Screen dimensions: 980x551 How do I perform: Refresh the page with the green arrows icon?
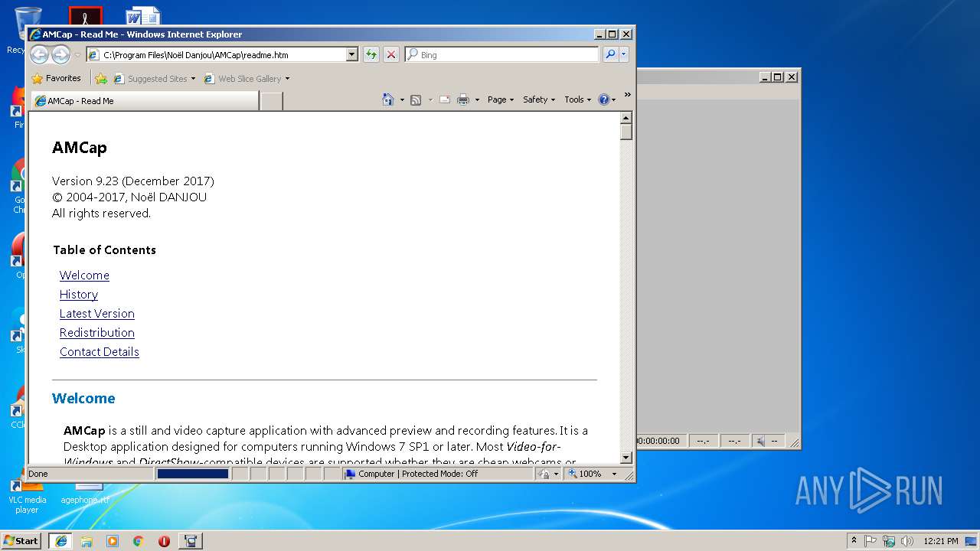click(371, 54)
